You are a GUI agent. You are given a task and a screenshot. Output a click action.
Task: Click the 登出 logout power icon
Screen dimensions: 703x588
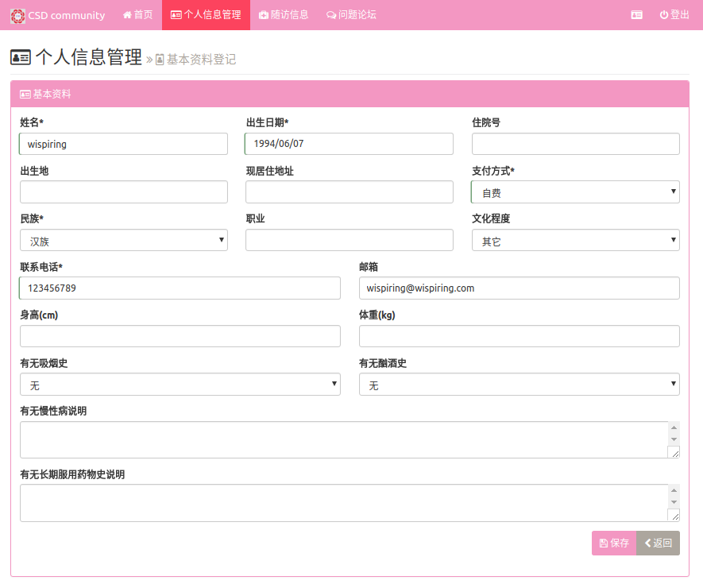click(x=663, y=15)
